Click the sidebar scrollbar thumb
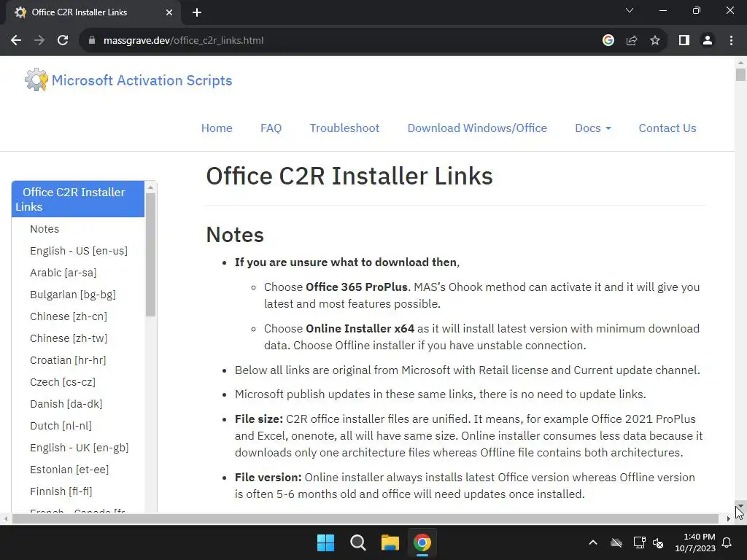This screenshot has height=560, width=747. [150, 254]
